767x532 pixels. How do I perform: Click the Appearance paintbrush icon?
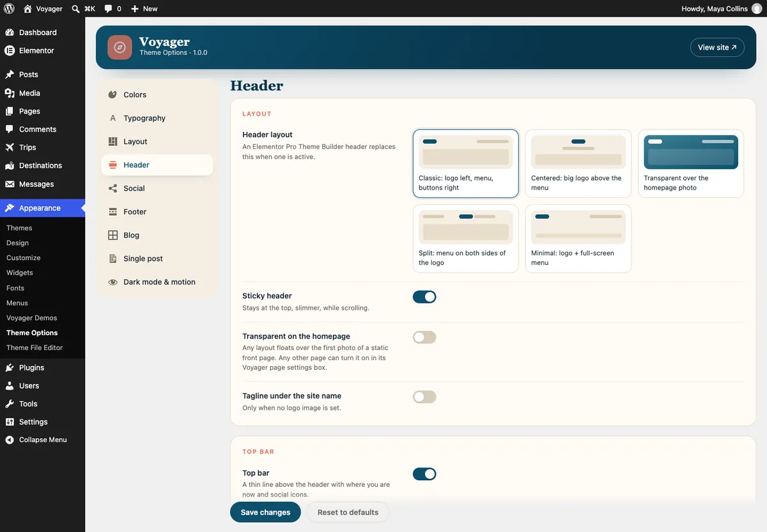[10, 208]
